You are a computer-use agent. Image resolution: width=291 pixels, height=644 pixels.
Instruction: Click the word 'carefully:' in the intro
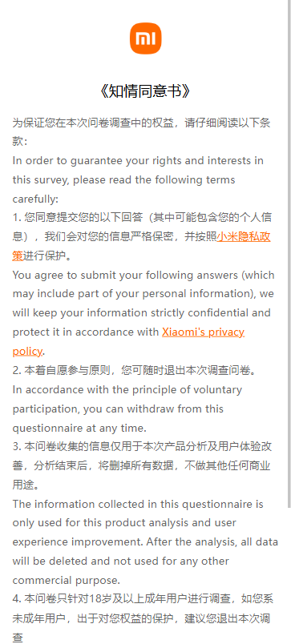coord(35,199)
